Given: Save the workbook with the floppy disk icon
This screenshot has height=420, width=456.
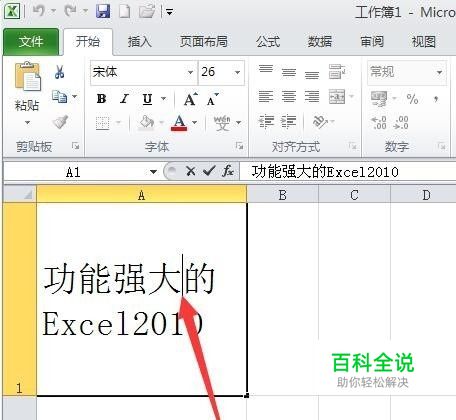Looking at the screenshot, I should click(x=103, y=12).
